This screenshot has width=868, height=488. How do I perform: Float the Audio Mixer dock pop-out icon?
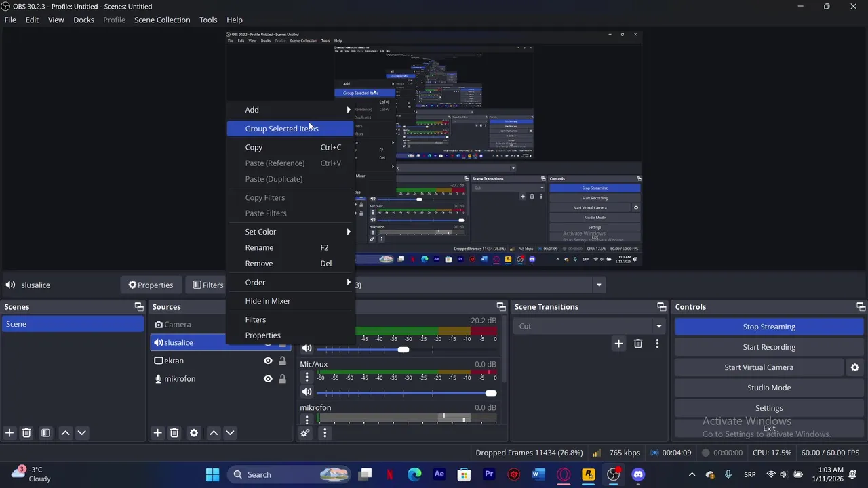click(501, 307)
